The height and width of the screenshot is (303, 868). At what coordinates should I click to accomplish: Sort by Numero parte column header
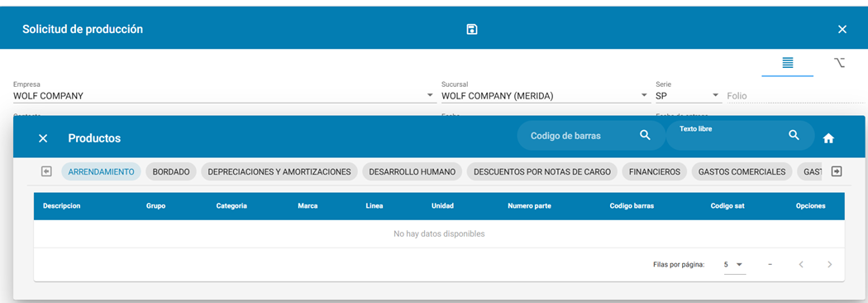[529, 205]
